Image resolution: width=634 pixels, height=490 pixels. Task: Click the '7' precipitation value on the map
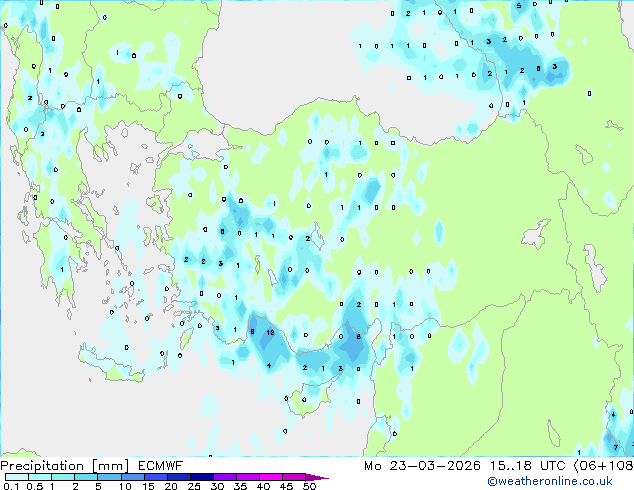point(615,447)
